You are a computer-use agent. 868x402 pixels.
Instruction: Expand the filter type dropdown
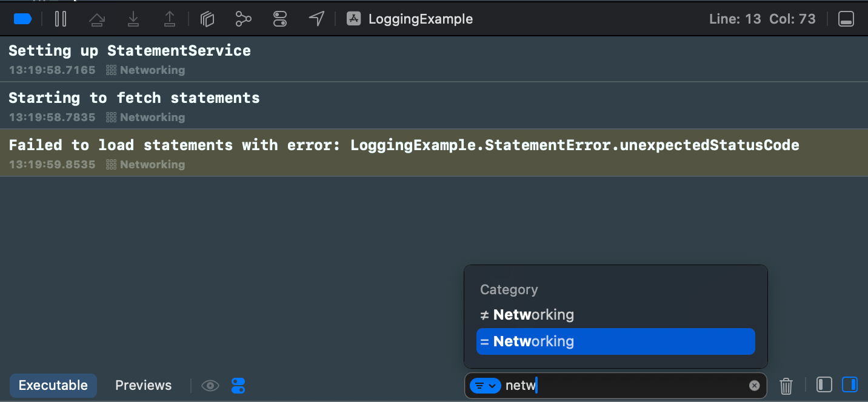[485, 386]
